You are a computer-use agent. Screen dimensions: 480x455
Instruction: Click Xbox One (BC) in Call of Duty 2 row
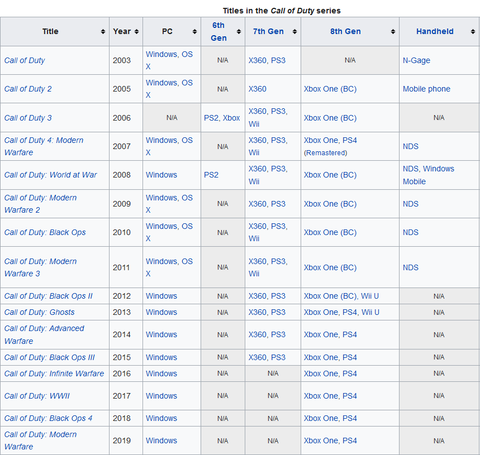click(x=330, y=89)
